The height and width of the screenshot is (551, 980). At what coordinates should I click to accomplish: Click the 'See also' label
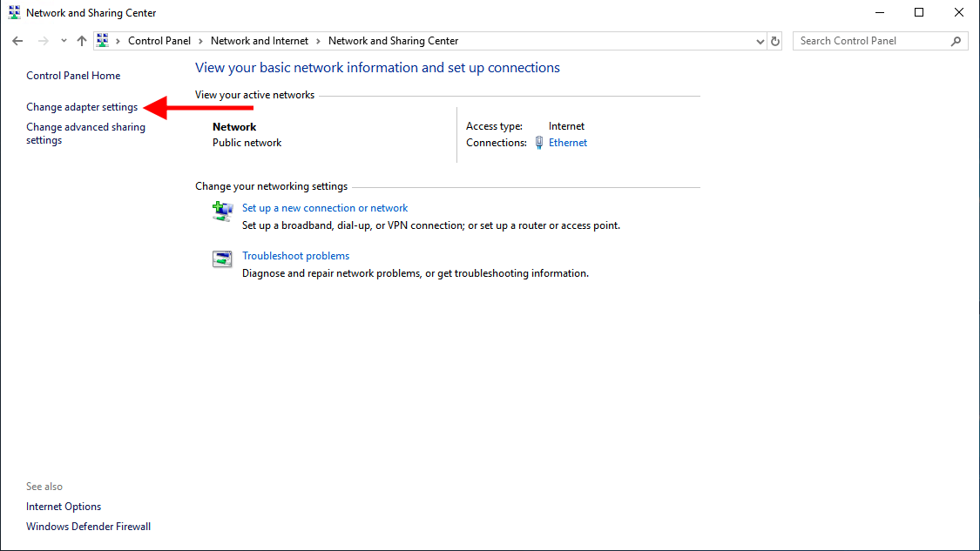(x=44, y=487)
